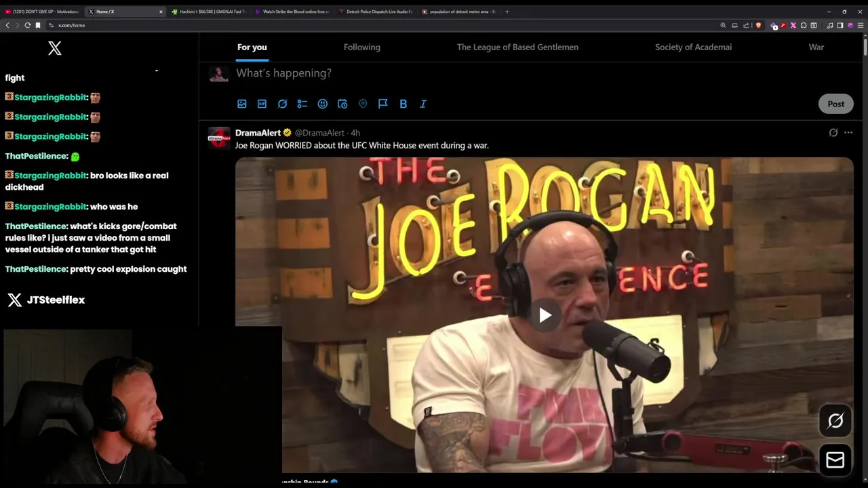
Task: Click the bookmark icon beside the address bar
Action: [x=38, y=25]
